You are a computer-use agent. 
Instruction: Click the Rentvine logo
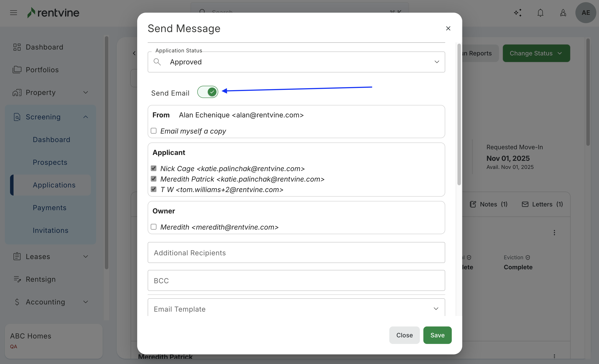pos(54,13)
